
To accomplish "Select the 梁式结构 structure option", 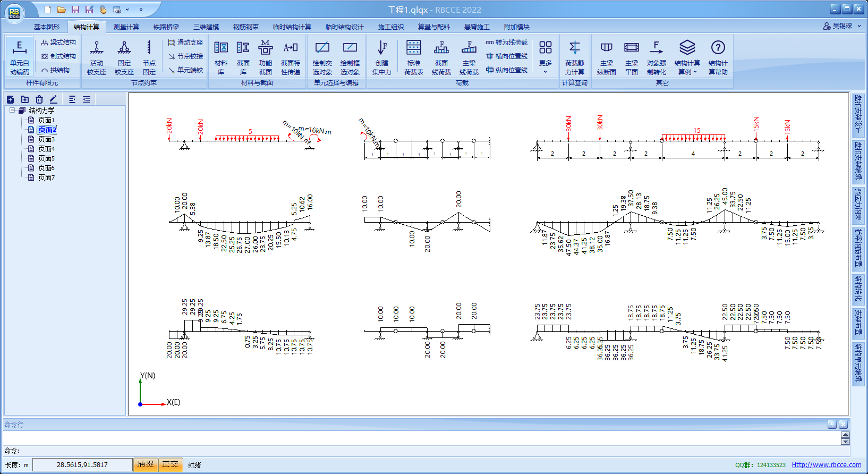I will pyautogui.click(x=58, y=43).
